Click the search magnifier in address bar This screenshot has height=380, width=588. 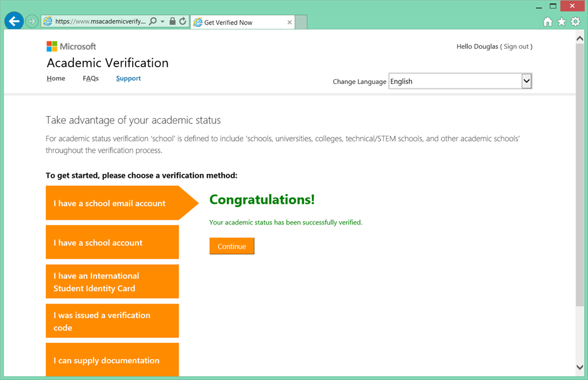tap(153, 21)
